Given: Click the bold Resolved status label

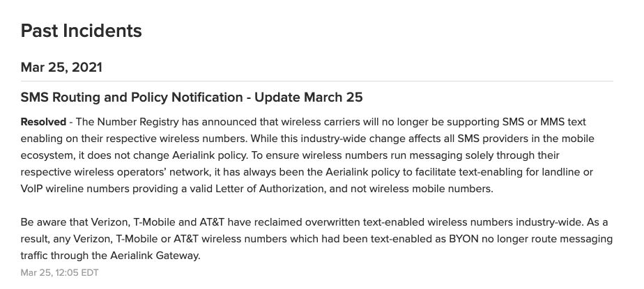Looking at the screenshot, I should point(43,122).
